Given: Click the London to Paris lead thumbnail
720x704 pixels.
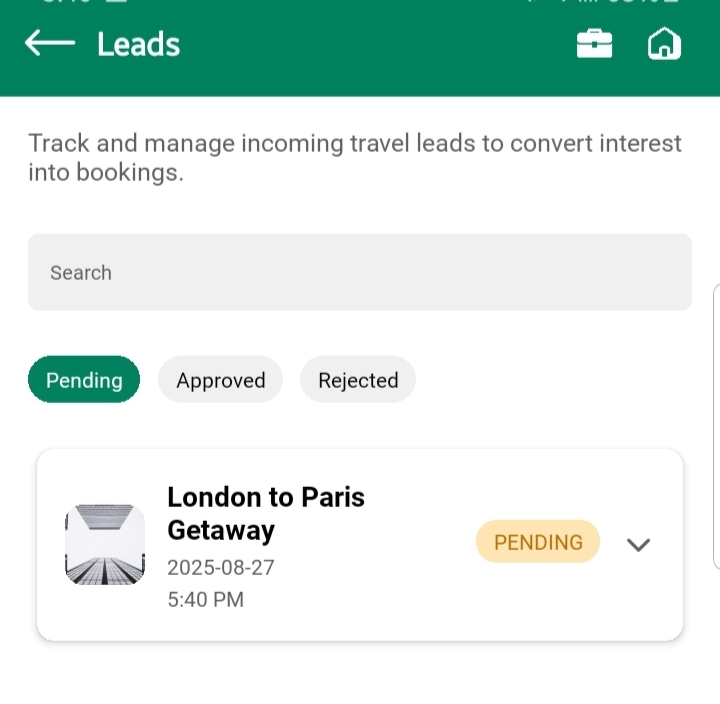Looking at the screenshot, I should (105, 545).
